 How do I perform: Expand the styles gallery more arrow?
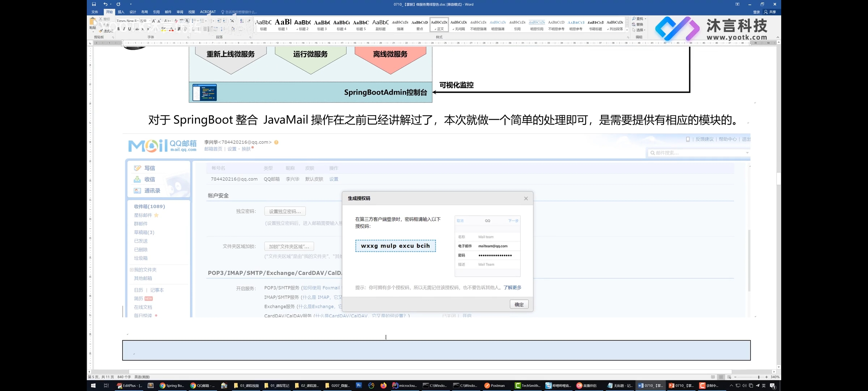click(x=627, y=30)
